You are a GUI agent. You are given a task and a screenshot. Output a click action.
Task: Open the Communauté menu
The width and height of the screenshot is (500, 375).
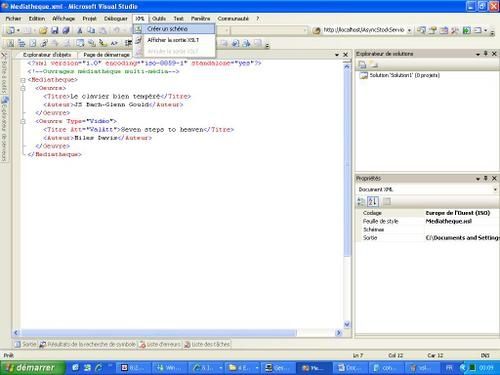(233, 19)
